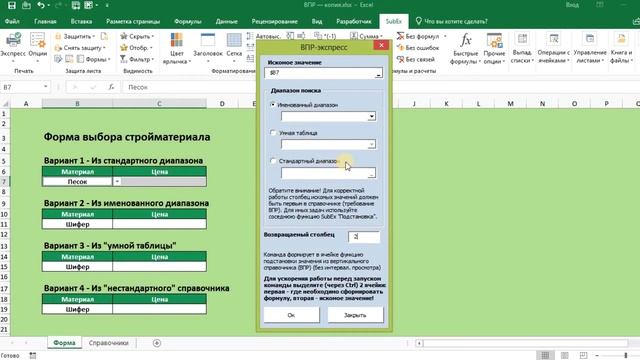Click the insert function fx button
Image resolution: width=640 pixels, height=360 pixels.
[x=111, y=87]
